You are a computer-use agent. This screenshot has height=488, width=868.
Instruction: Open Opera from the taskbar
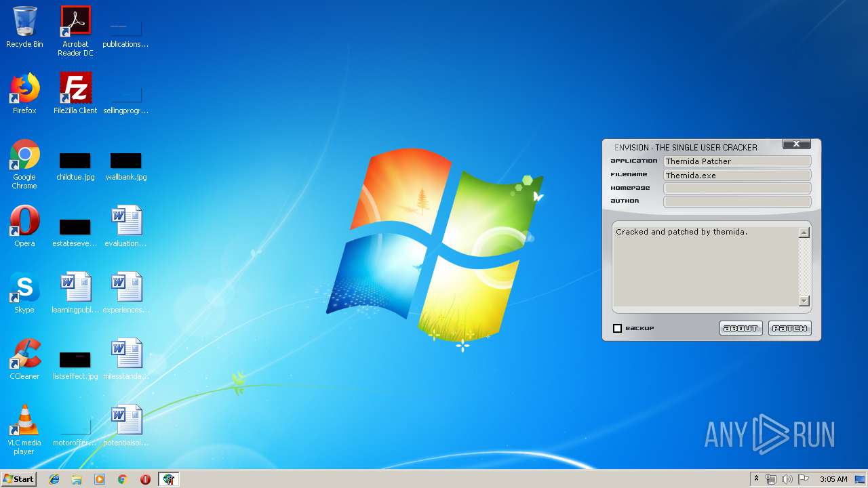tap(145, 479)
